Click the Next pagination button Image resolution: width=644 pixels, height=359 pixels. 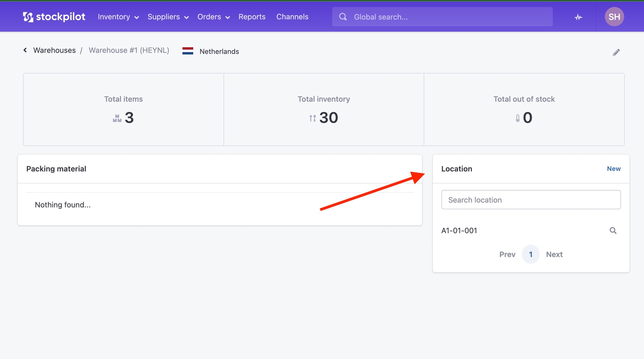coord(554,254)
